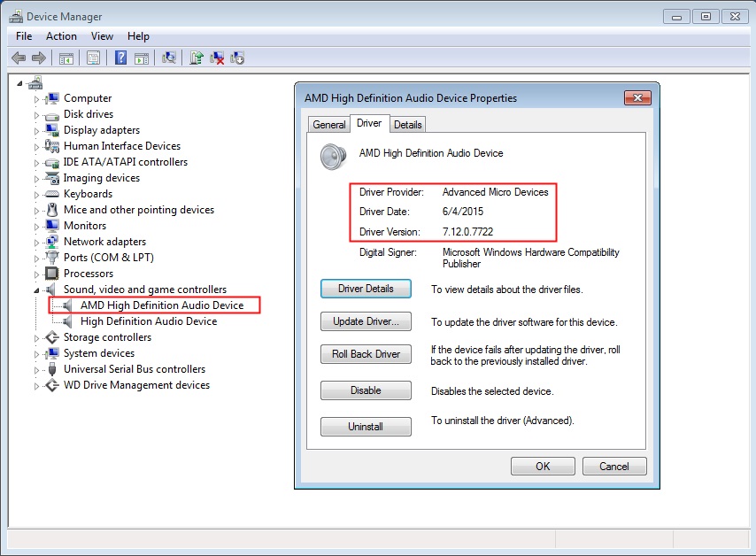Select the plain High Definition Audio Device item
The height and width of the screenshot is (556, 756).
coord(149,321)
